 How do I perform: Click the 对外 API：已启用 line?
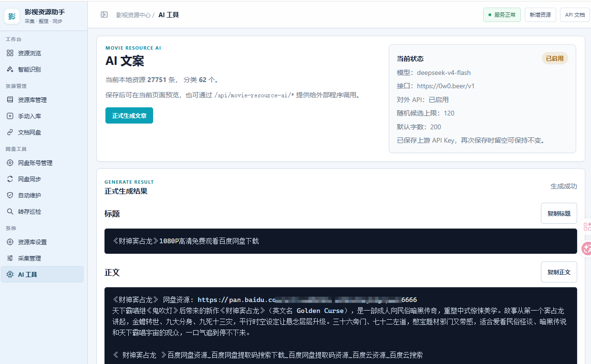pyautogui.click(x=423, y=100)
